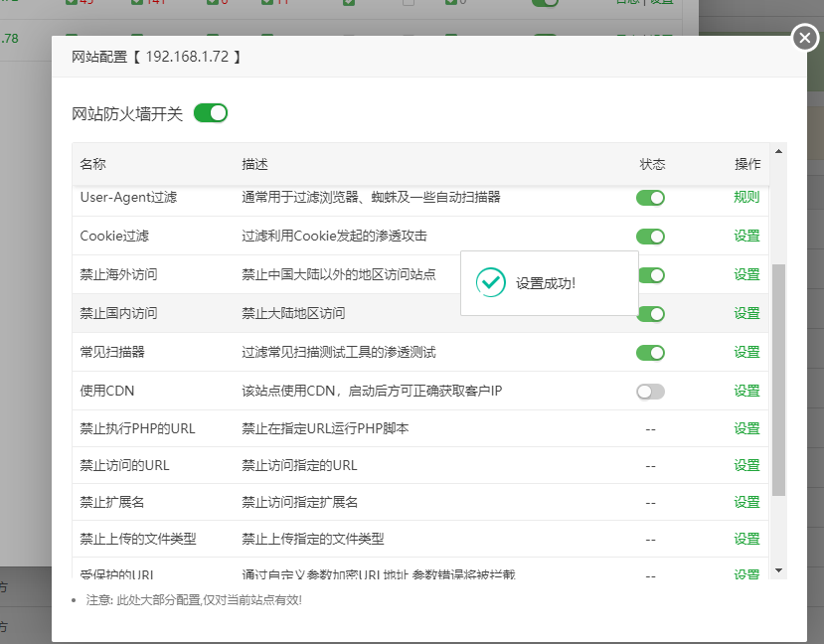Toggle the 禁止国内访问 switch
This screenshot has height=644, width=824.
(x=650, y=314)
